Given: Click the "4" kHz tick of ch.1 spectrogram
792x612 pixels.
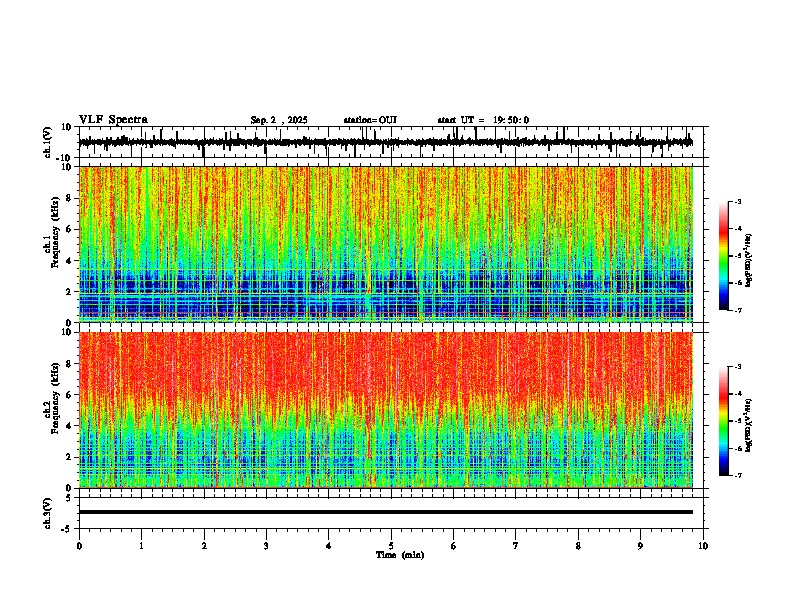Looking at the screenshot, I should (71, 261).
